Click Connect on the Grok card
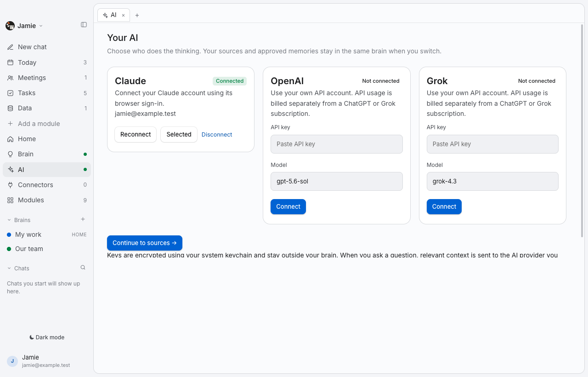This screenshot has height=377, width=588. tap(444, 206)
